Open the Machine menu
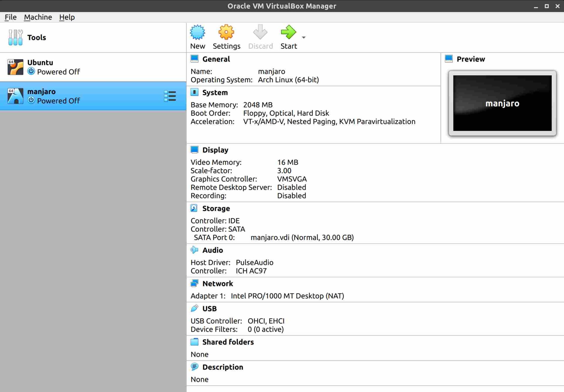Screen dimensions: 564x392 point(38,17)
